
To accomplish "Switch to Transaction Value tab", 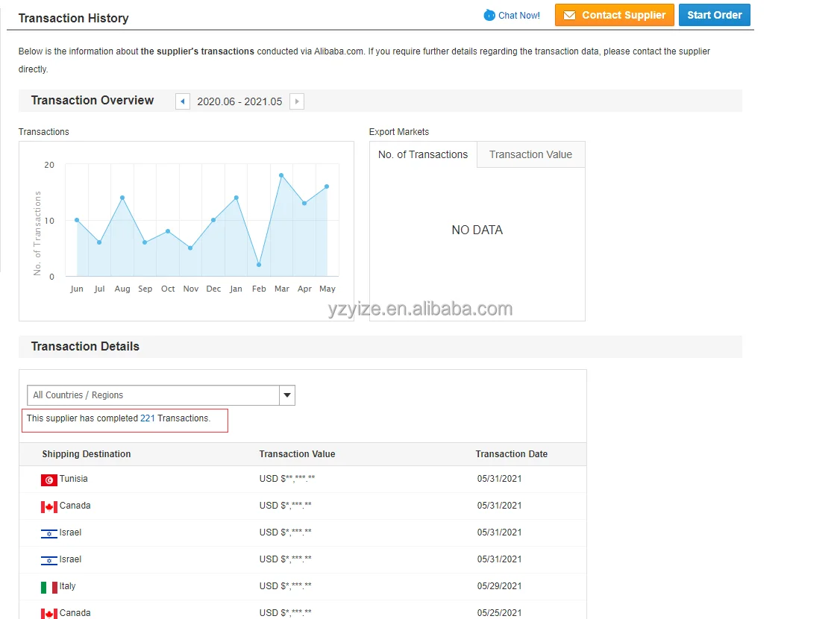I will coord(530,154).
